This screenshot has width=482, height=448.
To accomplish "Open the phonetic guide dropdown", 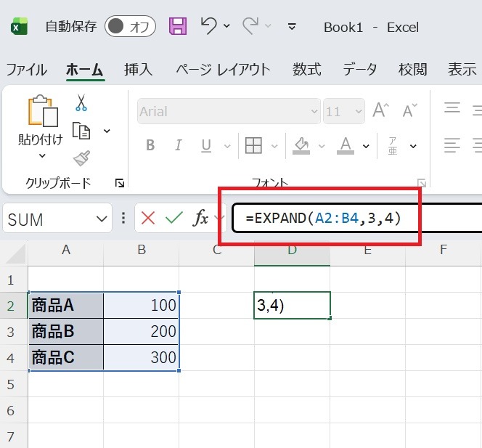I will point(413,146).
